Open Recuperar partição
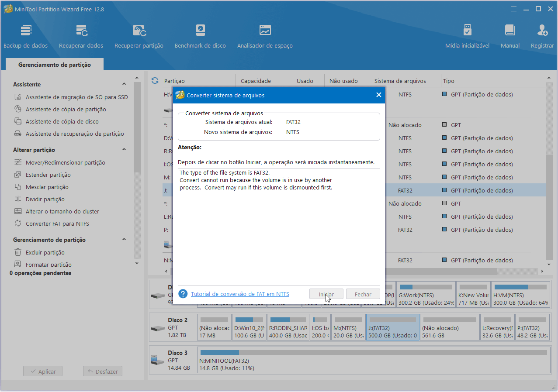 139,35
